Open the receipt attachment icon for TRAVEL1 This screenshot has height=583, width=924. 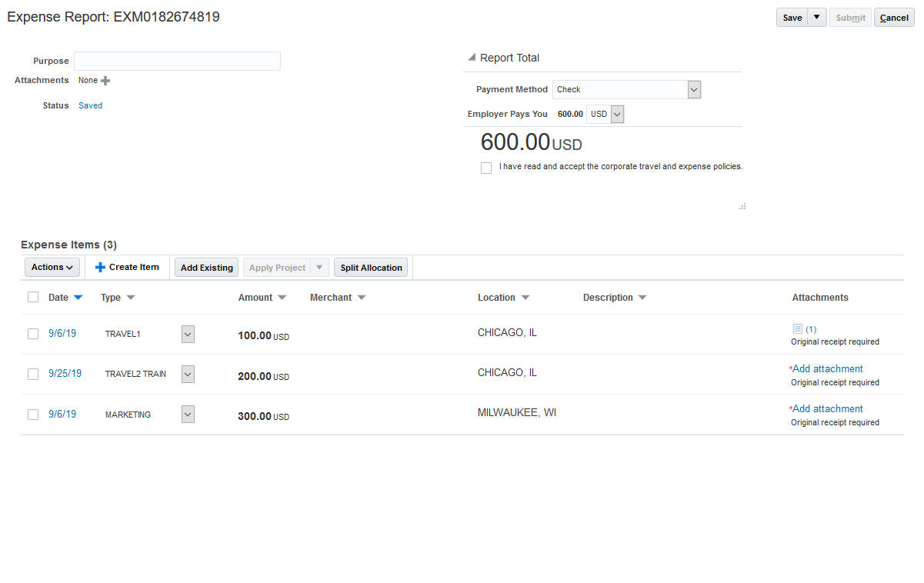(x=797, y=328)
